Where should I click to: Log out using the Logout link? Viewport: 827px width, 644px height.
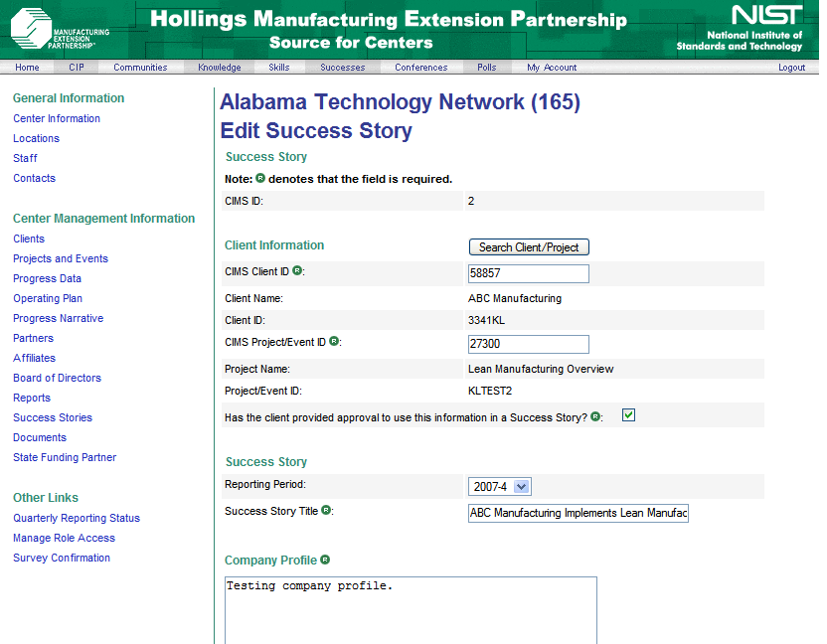791,68
